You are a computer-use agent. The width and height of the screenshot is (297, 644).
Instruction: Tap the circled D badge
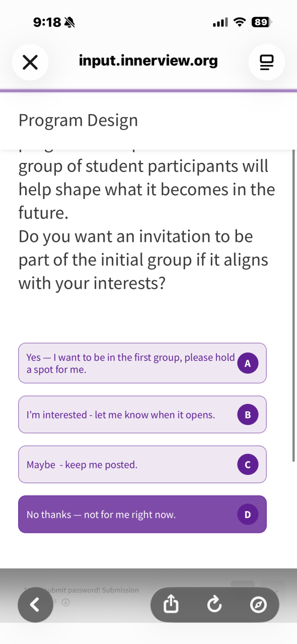coord(248,514)
